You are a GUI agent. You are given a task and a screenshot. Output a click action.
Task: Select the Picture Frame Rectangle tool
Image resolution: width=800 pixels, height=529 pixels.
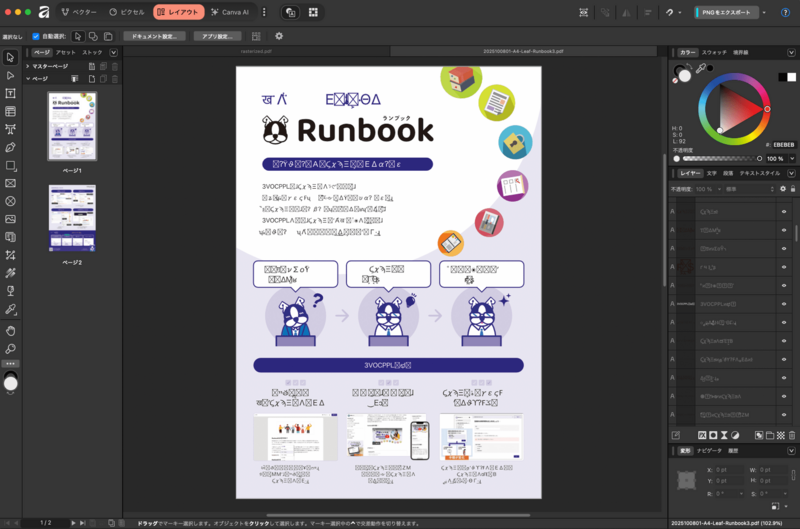coord(10,183)
